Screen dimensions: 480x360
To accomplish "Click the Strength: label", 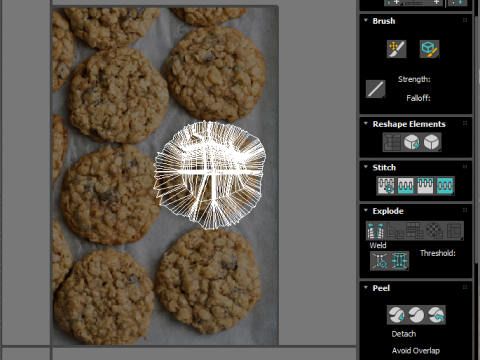I will click(x=414, y=79).
